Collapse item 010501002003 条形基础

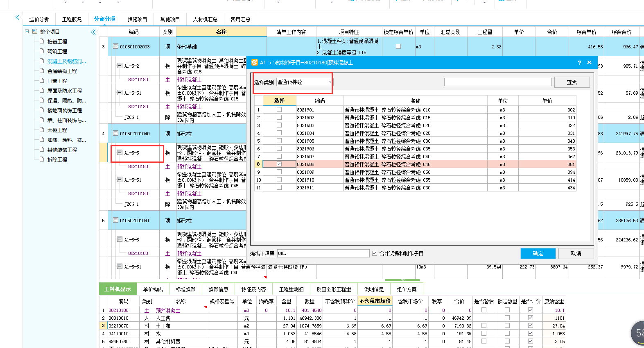click(115, 46)
